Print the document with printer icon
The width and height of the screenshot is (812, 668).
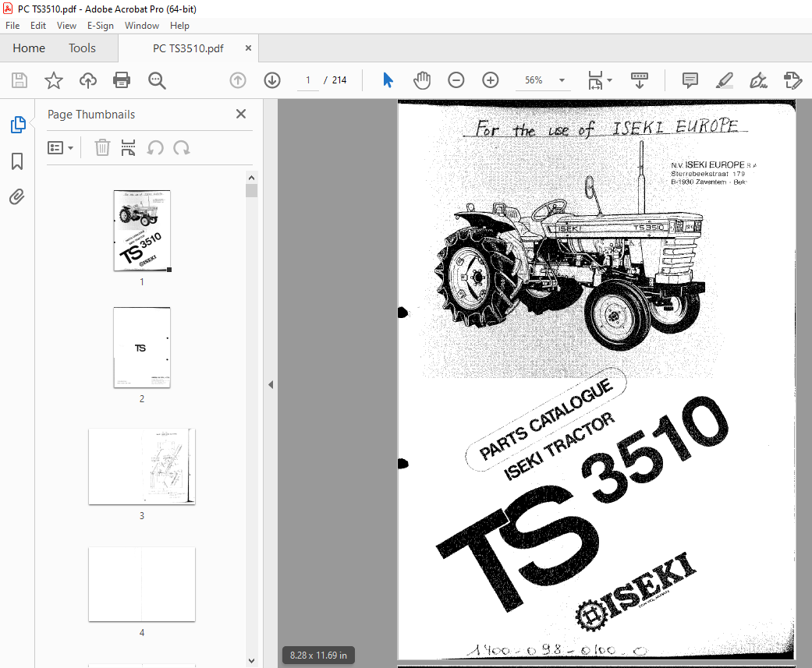tap(122, 80)
